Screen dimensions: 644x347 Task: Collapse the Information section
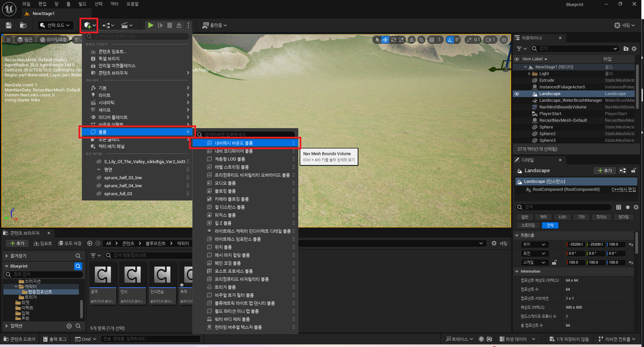click(x=517, y=271)
